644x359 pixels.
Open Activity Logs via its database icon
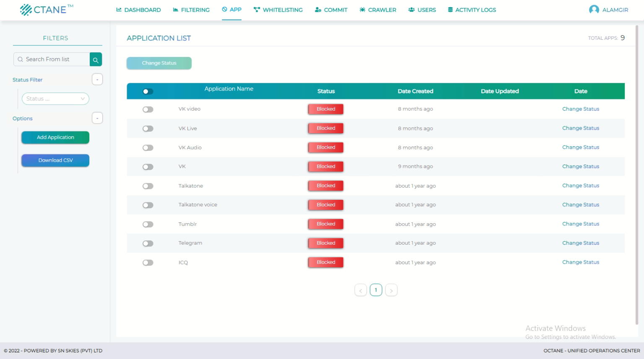tap(450, 10)
